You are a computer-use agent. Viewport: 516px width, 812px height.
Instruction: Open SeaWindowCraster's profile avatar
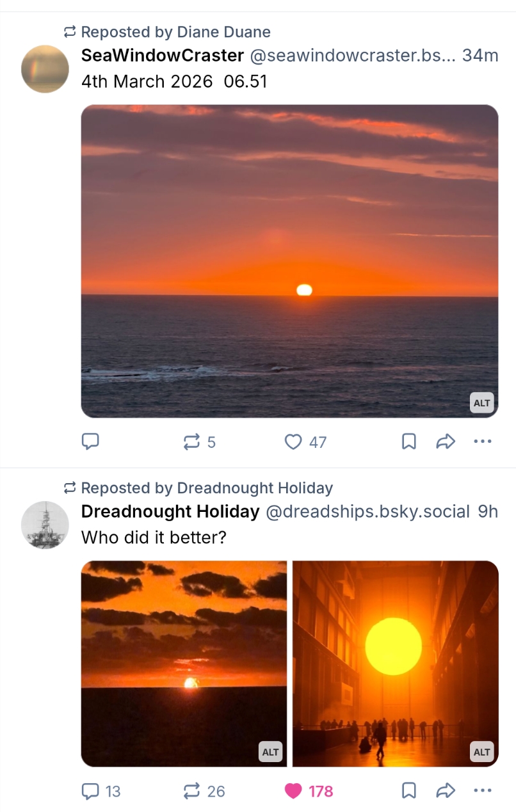click(45, 69)
